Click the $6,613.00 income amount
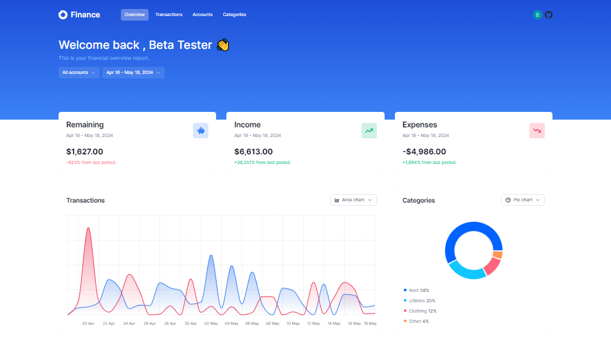Viewport: 611px width, 364px height. point(253,152)
